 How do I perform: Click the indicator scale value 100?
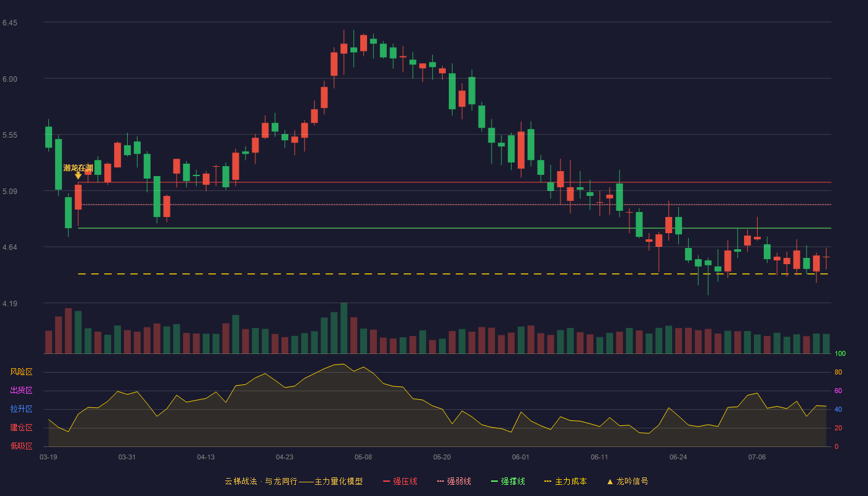coord(840,354)
